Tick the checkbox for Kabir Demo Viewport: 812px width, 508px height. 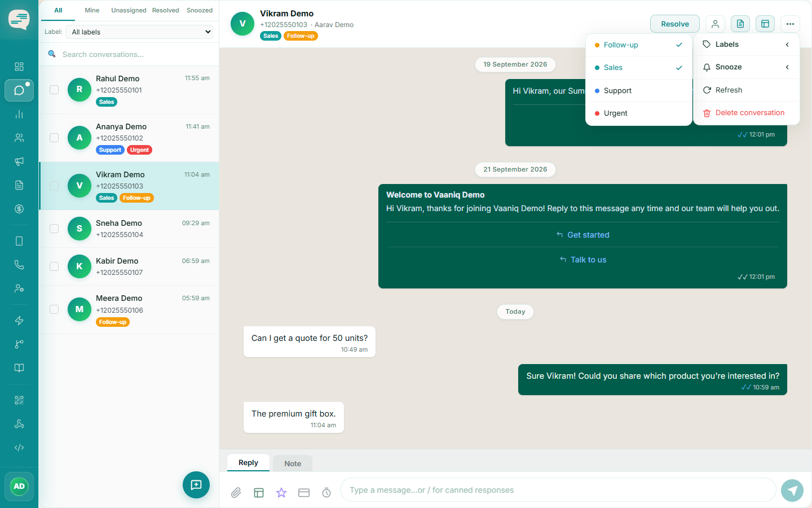point(54,266)
